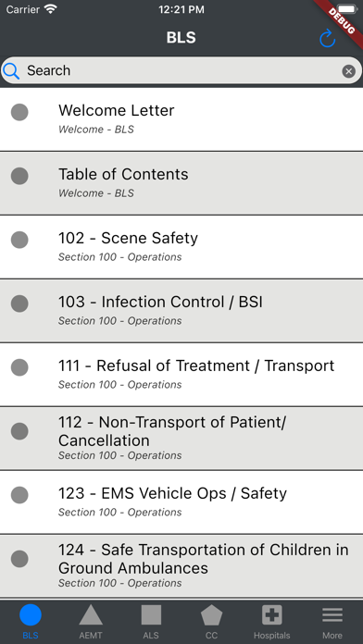This screenshot has width=363, height=644.
Task: Tap the magnifying glass search icon
Action: point(11,71)
